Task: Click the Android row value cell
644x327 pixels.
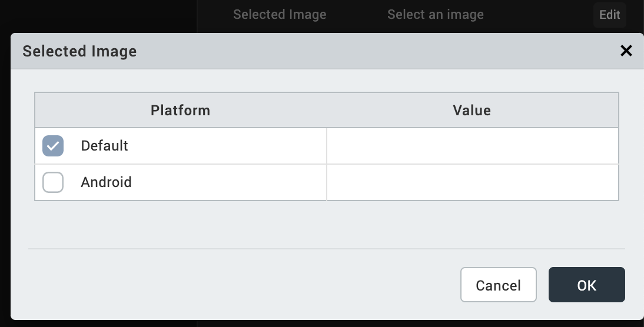Action: 472,182
